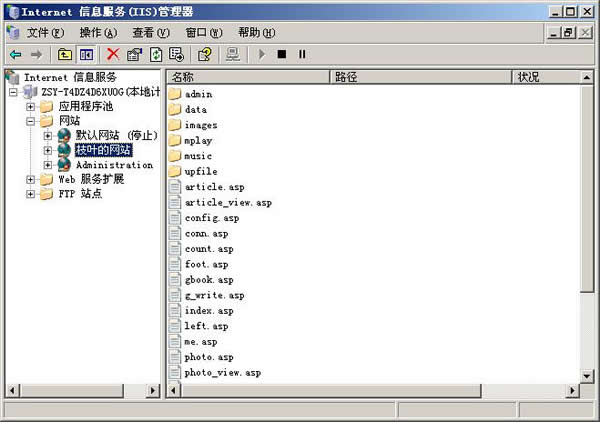Click the green Refresh toolbar icon
Image resolution: width=600 pixels, height=422 pixels.
pos(155,54)
